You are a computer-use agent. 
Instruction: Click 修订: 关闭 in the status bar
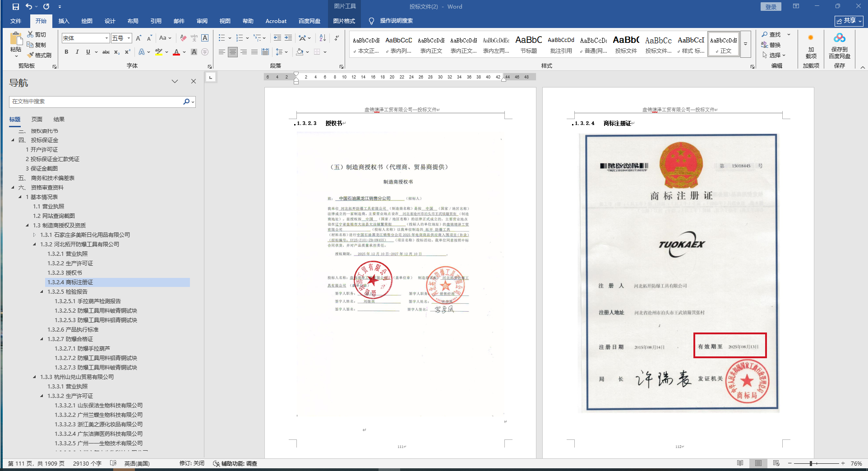click(x=192, y=463)
